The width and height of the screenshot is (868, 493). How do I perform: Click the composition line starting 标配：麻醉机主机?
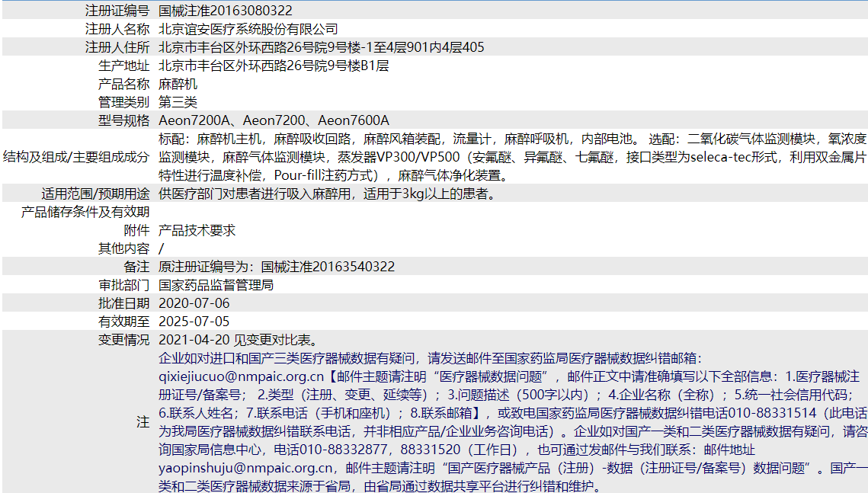513,139
